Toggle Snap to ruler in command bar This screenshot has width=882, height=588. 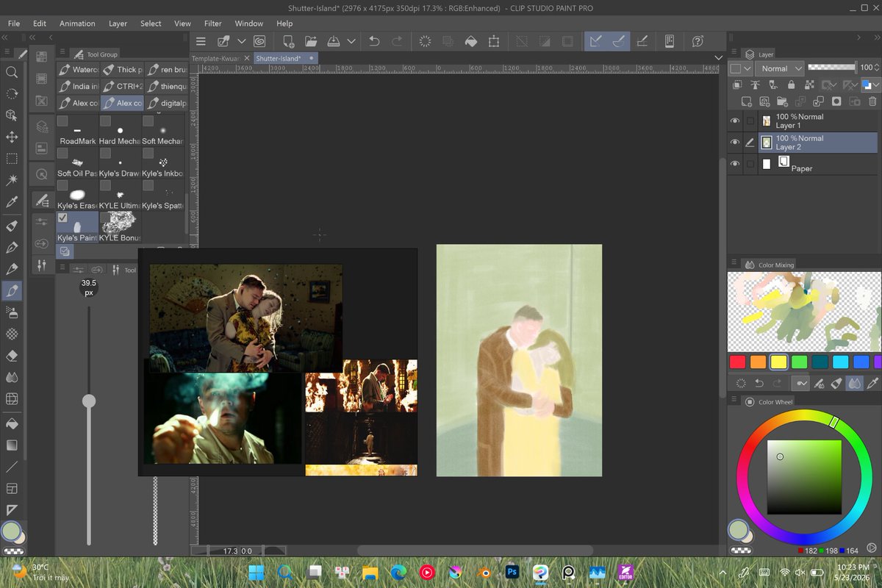coord(595,42)
